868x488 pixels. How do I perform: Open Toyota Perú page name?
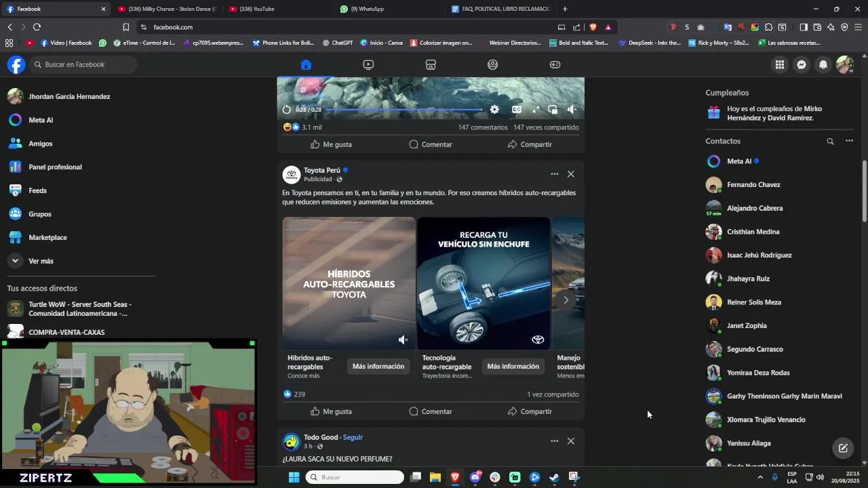(x=322, y=170)
